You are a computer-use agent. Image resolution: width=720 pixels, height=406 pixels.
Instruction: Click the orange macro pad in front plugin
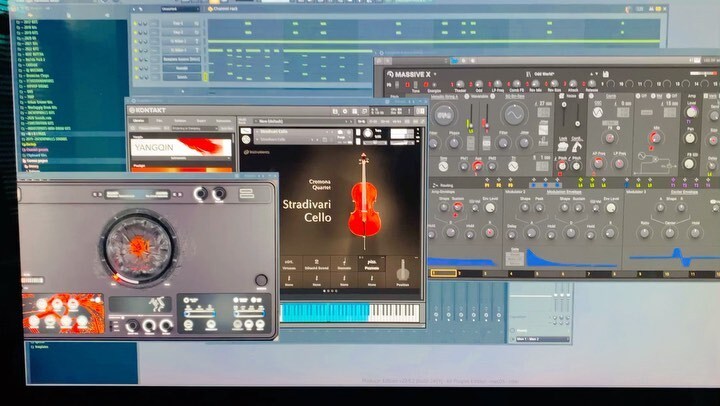[63, 313]
